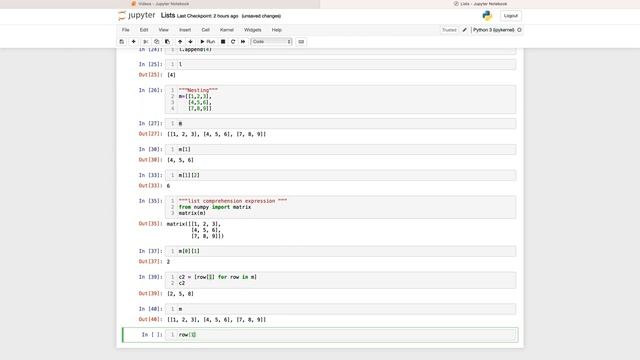Rename the notebook title Lists

168,16
